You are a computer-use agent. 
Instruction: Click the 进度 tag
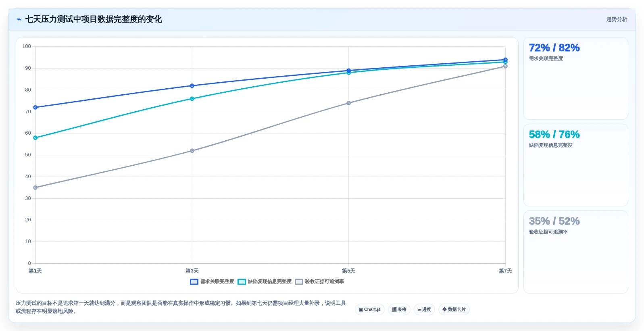coord(424,310)
